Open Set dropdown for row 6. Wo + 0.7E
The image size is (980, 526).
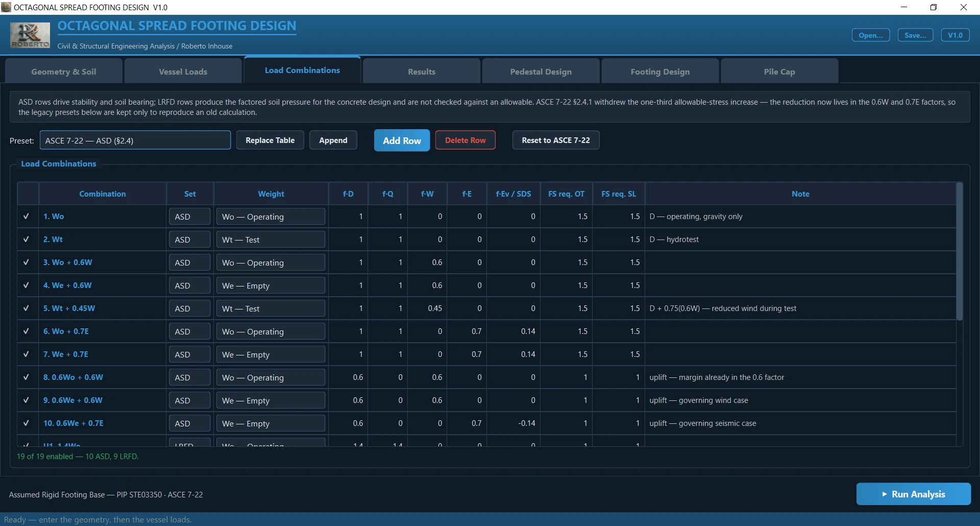pyautogui.click(x=189, y=331)
